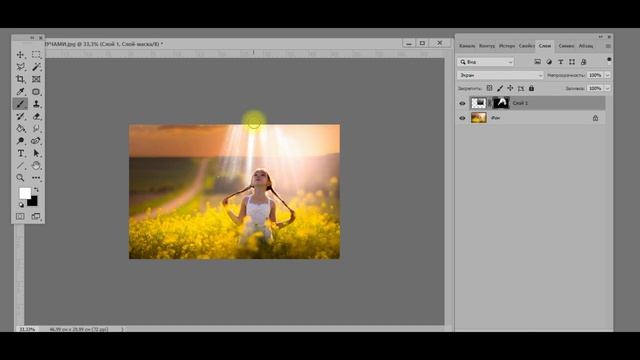640x360 pixels.
Task: Filter layers by type layers
Action: 560,62
